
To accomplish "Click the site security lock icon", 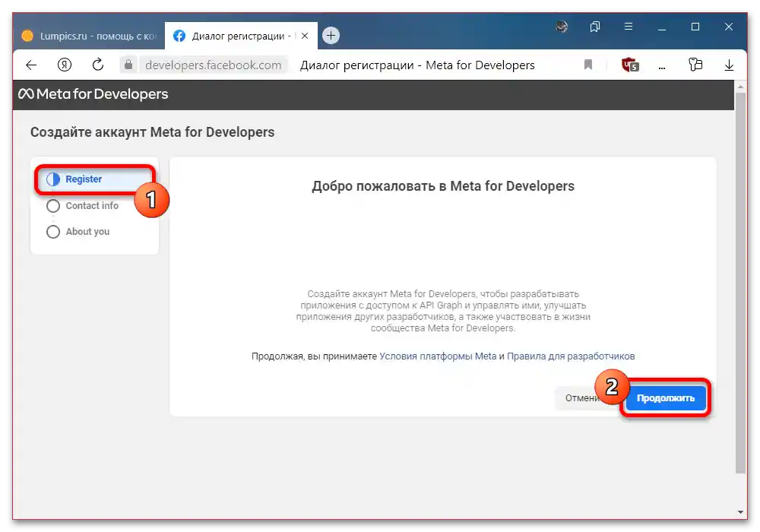I will point(128,65).
